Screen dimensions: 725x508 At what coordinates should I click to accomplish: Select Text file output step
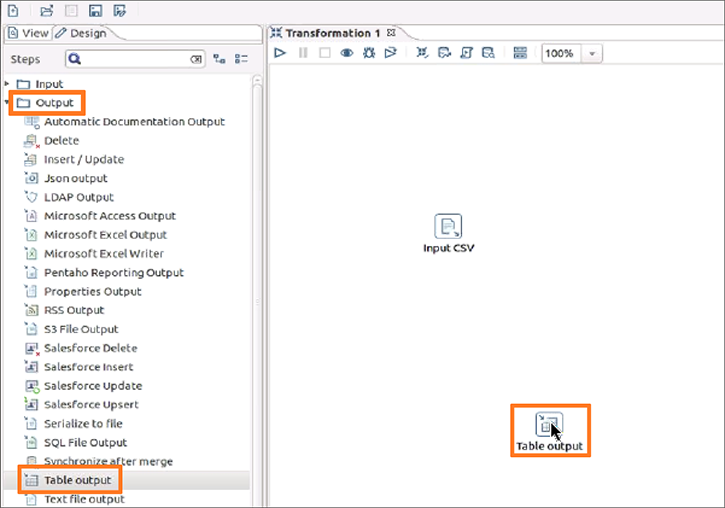point(74,499)
